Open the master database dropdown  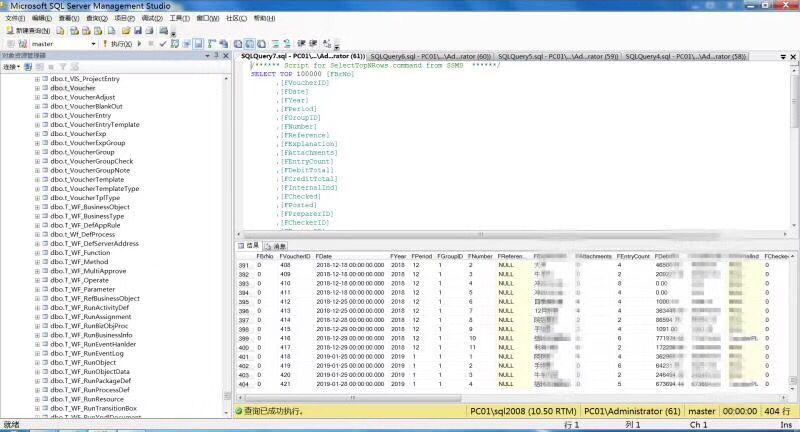click(93, 44)
